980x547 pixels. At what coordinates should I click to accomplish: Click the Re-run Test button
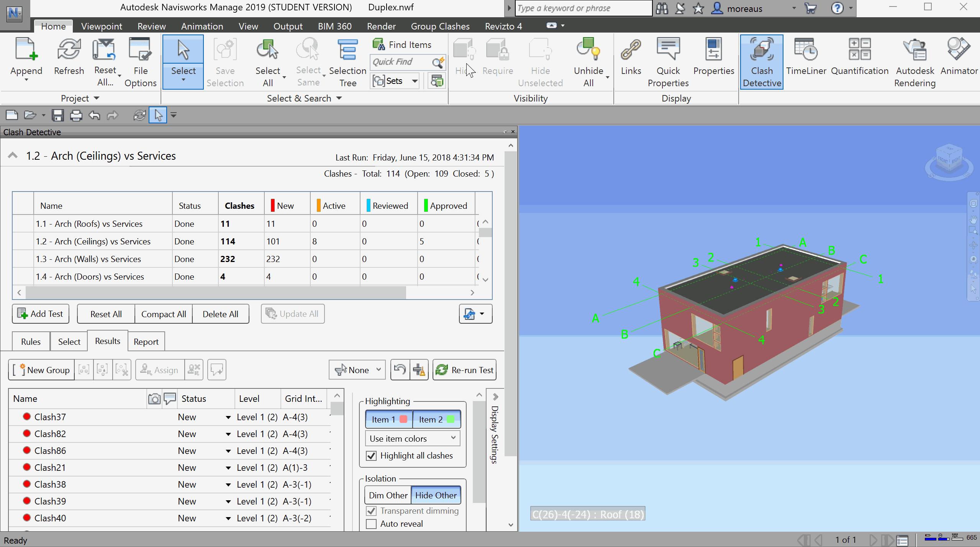point(464,370)
